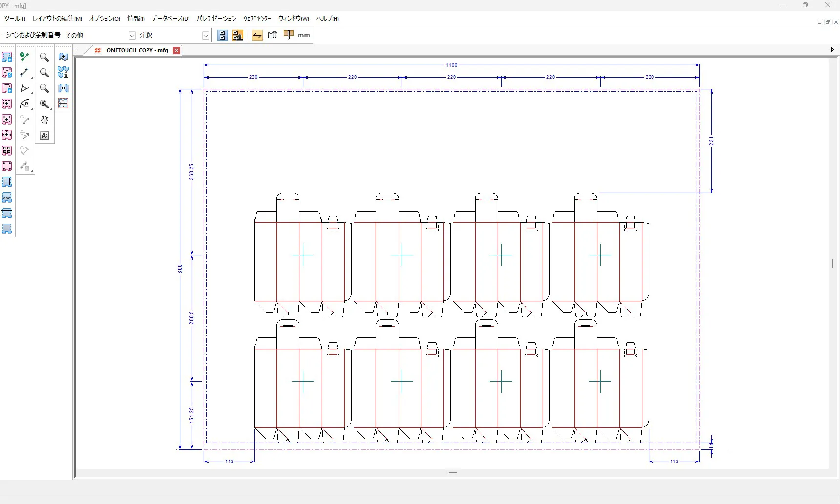Open the データベース menu
The height and width of the screenshot is (504, 840).
(170, 19)
